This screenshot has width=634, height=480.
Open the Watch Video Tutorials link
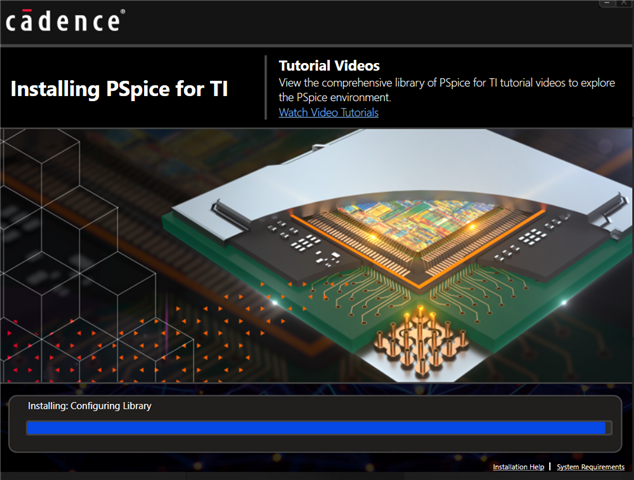coord(328,112)
